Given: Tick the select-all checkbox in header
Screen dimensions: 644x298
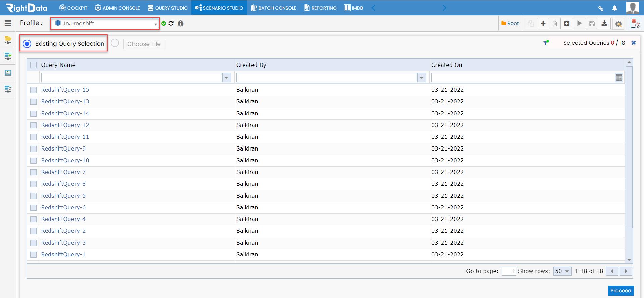Looking at the screenshot, I should [x=34, y=65].
